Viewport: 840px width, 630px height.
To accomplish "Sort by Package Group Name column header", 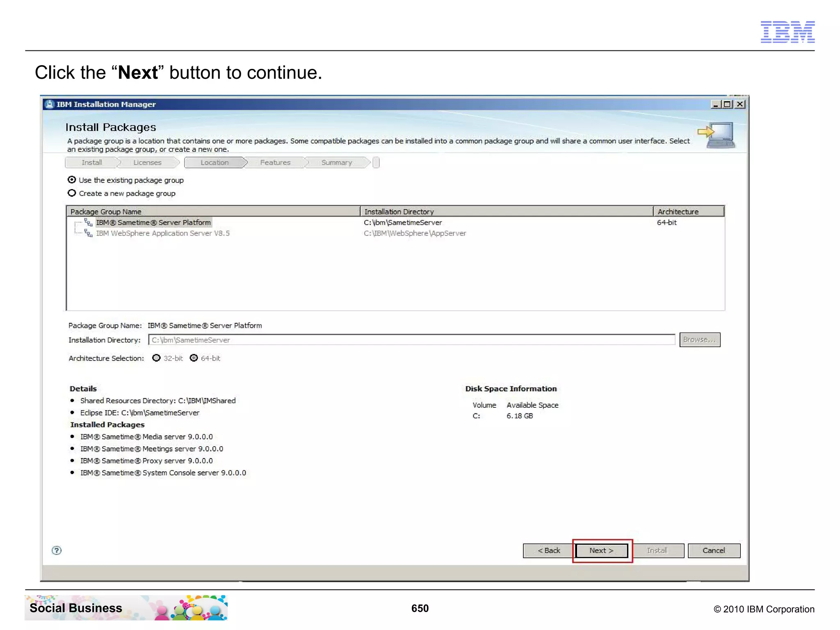I will click(213, 212).
